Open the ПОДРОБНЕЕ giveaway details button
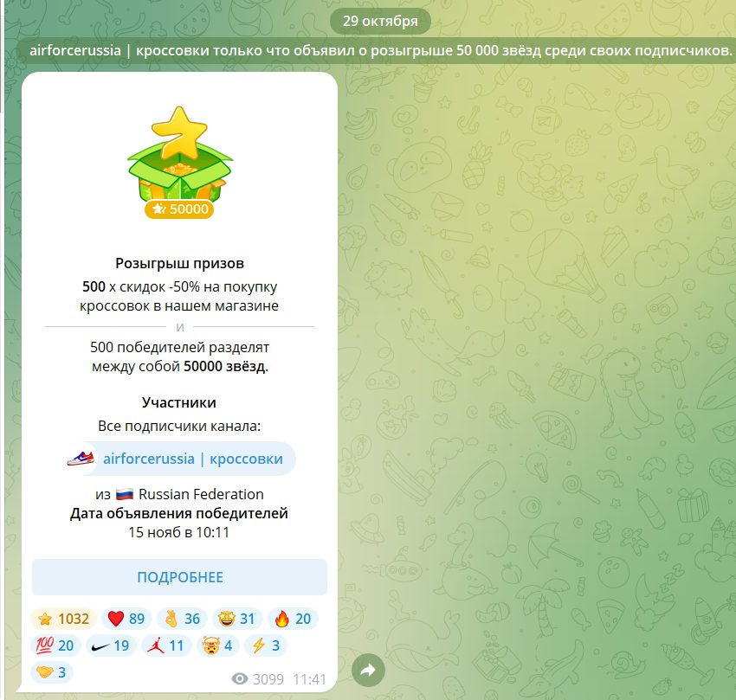Screen dimensions: 736x700 [180, 577]
